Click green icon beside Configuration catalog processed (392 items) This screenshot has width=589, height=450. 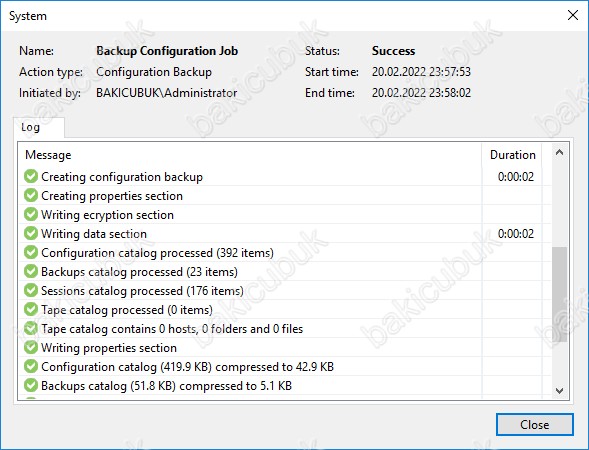click(31, 252)
